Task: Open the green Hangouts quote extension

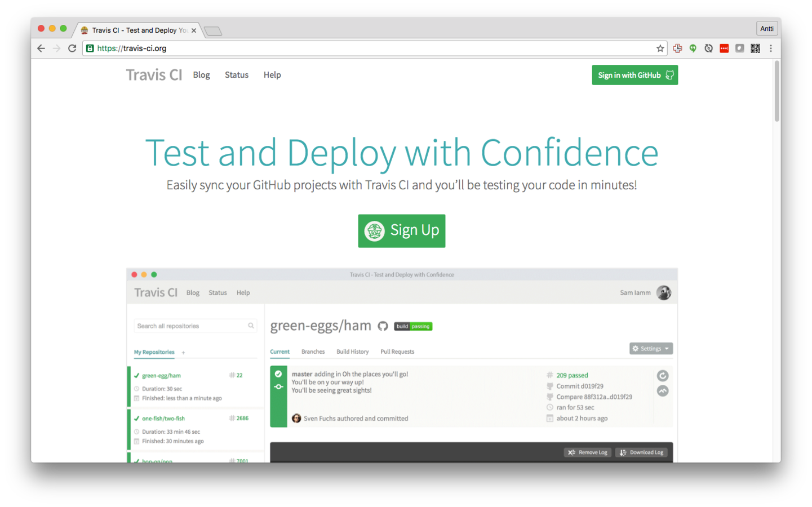Action: 693,48
